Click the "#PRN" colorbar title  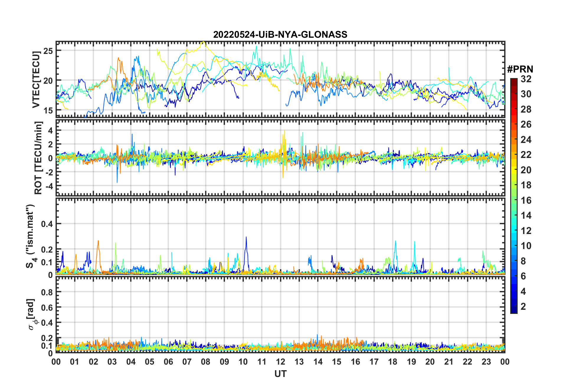coord(520,69)
